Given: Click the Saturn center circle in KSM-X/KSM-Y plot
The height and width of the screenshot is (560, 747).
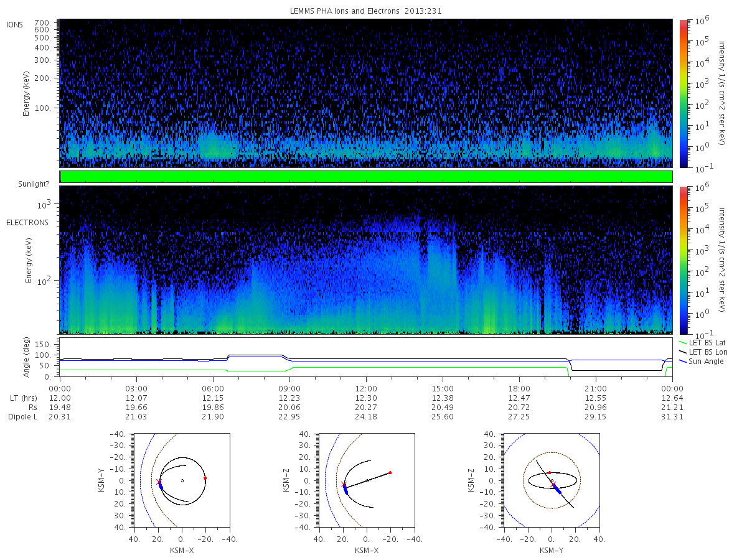Looking at the screenshot, I should (x=182, y=480).
